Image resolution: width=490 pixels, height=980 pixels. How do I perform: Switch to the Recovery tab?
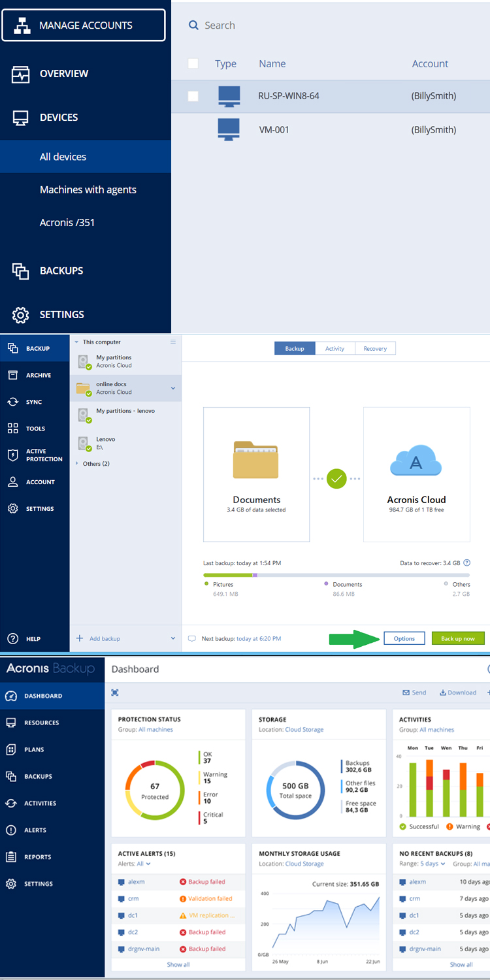(375, 349)
